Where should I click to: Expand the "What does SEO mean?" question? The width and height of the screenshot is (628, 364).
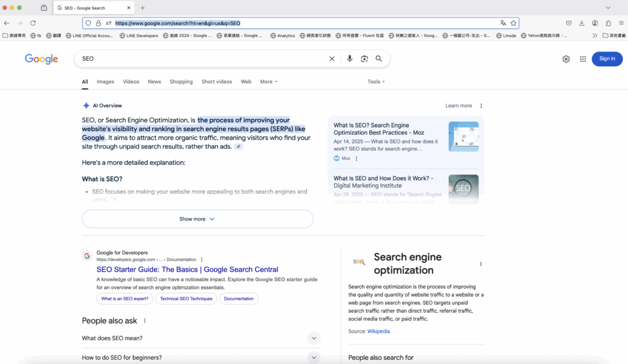pyautogui.click(x=201, y=338)
